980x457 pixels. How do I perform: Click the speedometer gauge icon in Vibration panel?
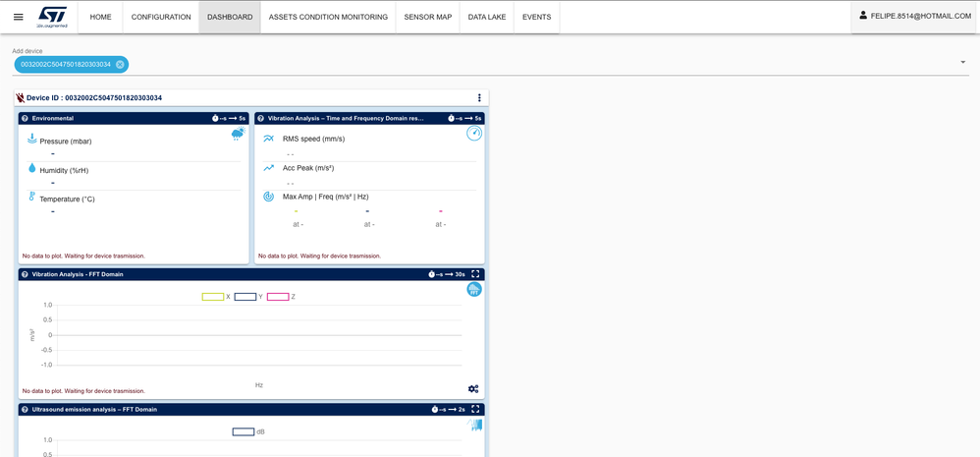pyautogui.click(x=474, y=133)
